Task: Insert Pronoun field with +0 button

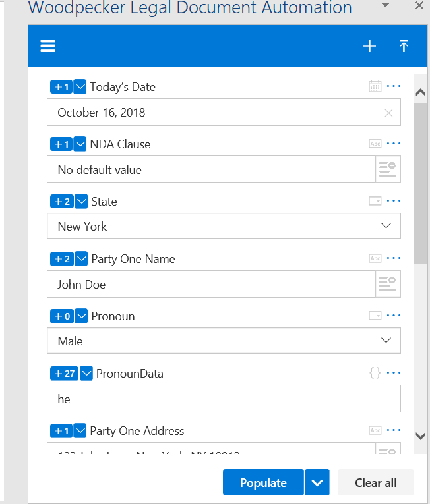Action: click(62, 316)
